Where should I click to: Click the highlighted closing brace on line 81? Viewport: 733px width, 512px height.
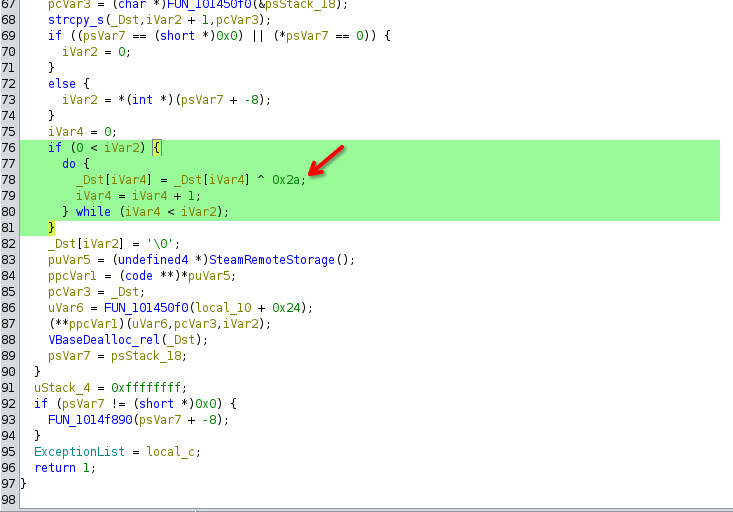[51, 228]
